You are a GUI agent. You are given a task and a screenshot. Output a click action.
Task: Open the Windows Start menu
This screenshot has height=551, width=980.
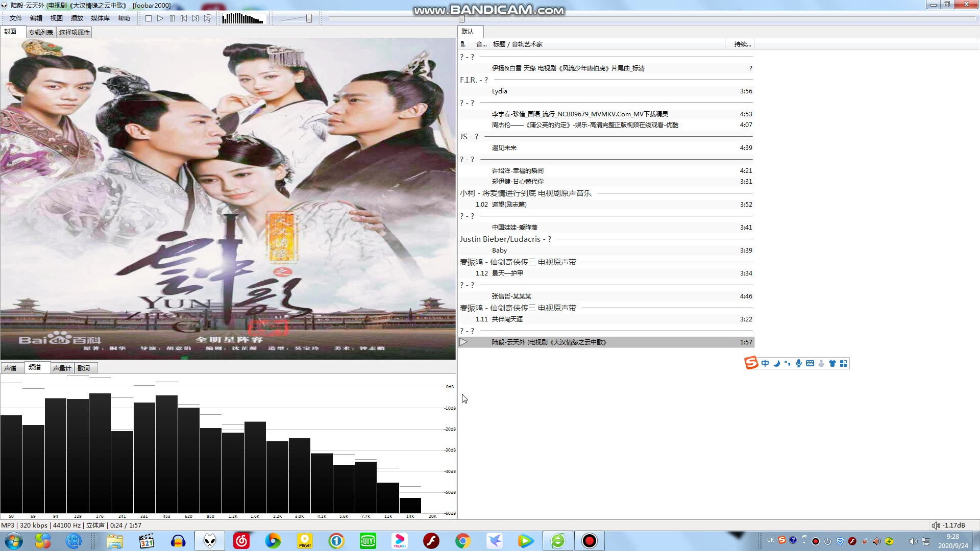13,541
